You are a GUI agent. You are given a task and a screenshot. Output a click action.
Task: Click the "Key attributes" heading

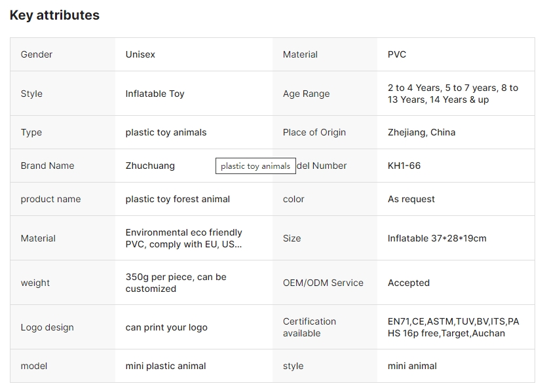[54, 15]
